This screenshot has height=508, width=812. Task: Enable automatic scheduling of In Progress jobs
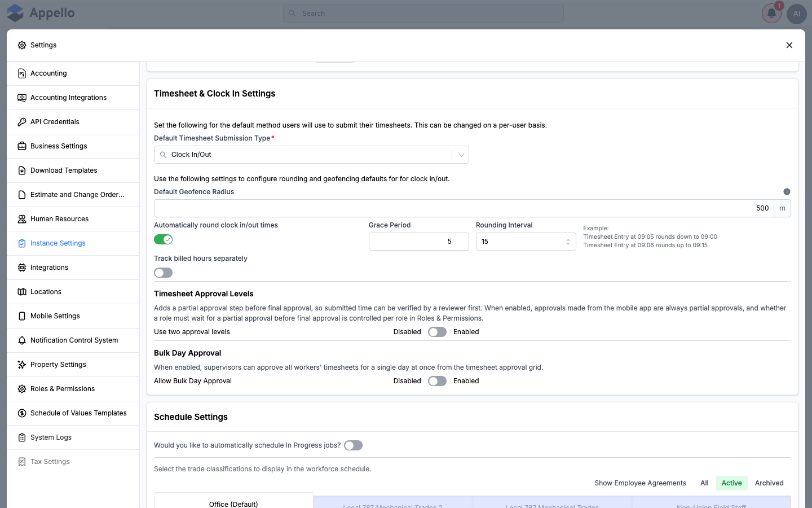tap(354, 445)
